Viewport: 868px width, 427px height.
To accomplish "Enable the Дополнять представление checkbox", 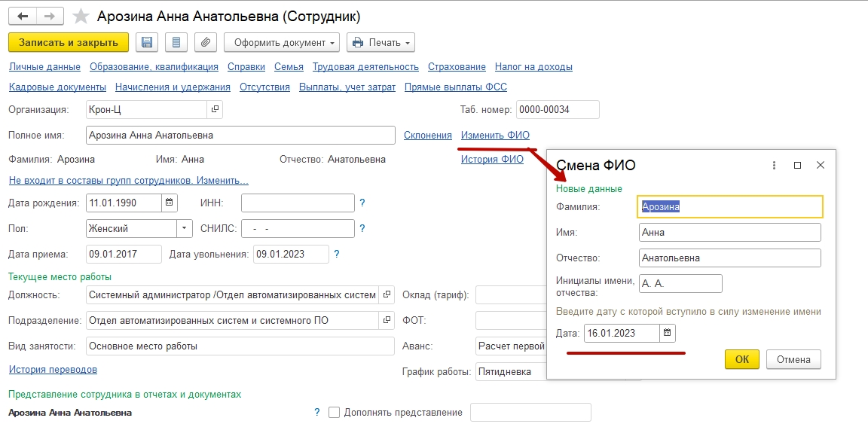I will 335,413.
